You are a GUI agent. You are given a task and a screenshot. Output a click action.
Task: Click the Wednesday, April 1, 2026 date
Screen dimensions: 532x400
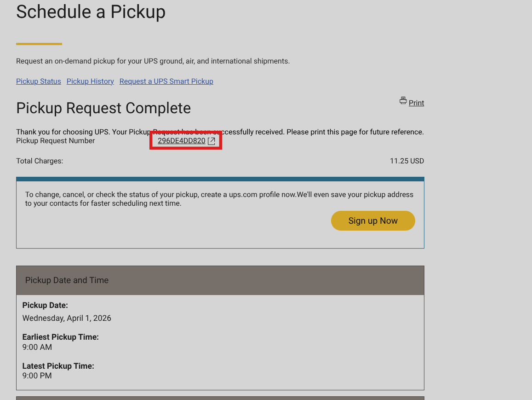click(67, 318)
